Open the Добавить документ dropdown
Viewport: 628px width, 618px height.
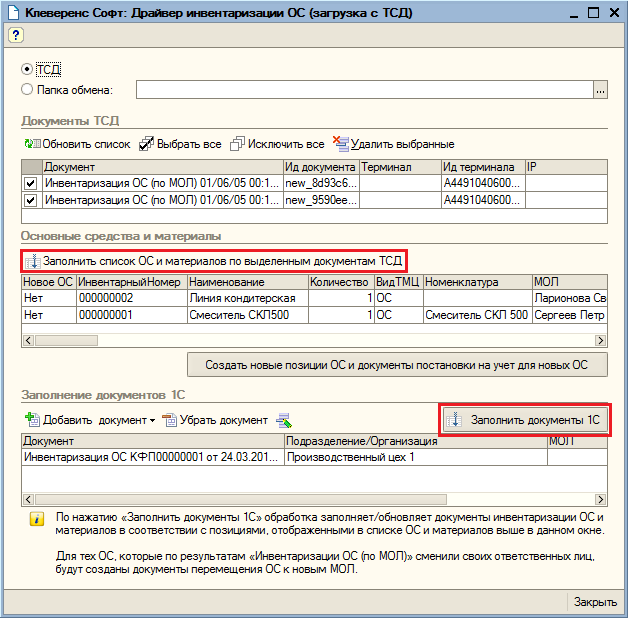(152, 420)
